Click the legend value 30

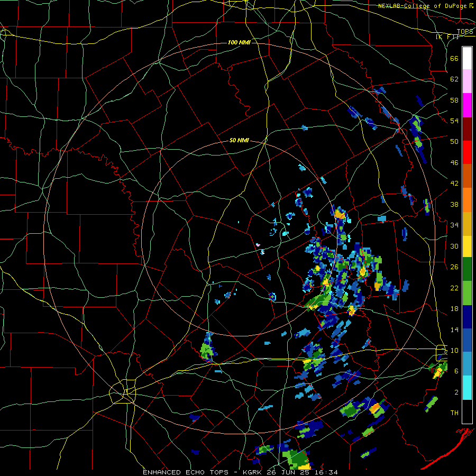click(454, 246)
